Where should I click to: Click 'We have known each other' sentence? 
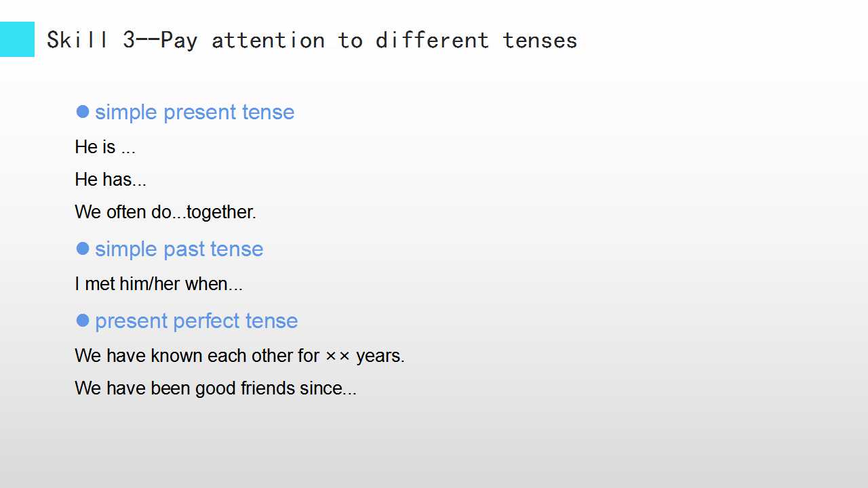pyautogui.click(x=240, y=355)
